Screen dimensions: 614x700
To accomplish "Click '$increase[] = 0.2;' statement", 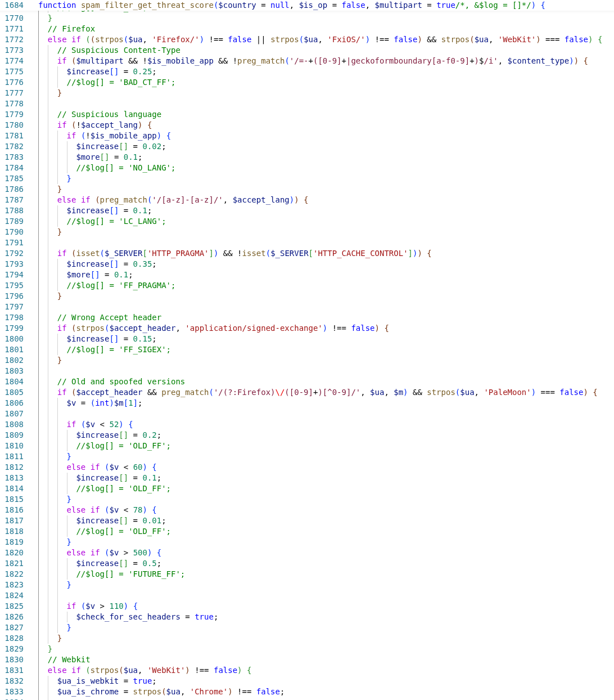I will coord(119,435).
